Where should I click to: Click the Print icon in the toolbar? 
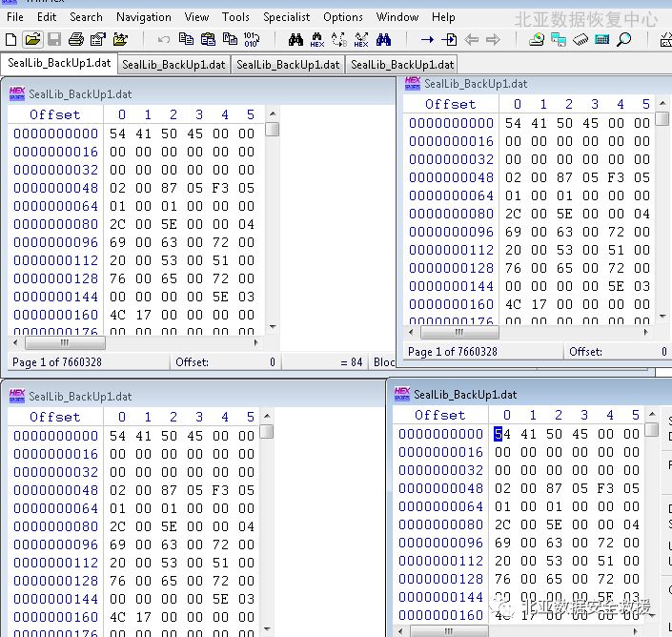point(76,40)
